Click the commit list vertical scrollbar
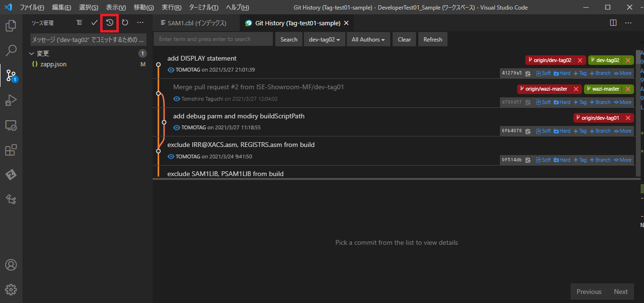Image resolution: width=644 pixels, height=303 pixels. (x=638, y=112)
